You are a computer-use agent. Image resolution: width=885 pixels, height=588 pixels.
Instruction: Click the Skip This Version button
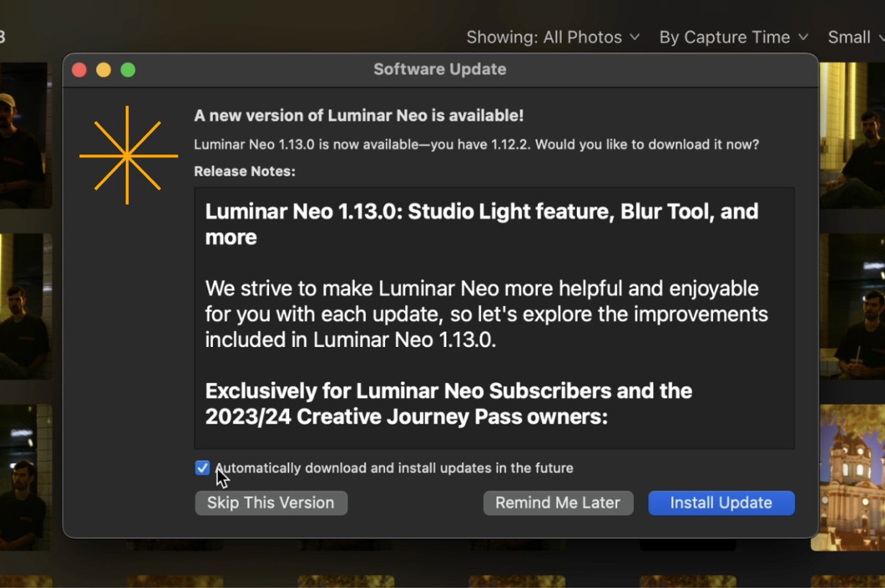(270, 503)
